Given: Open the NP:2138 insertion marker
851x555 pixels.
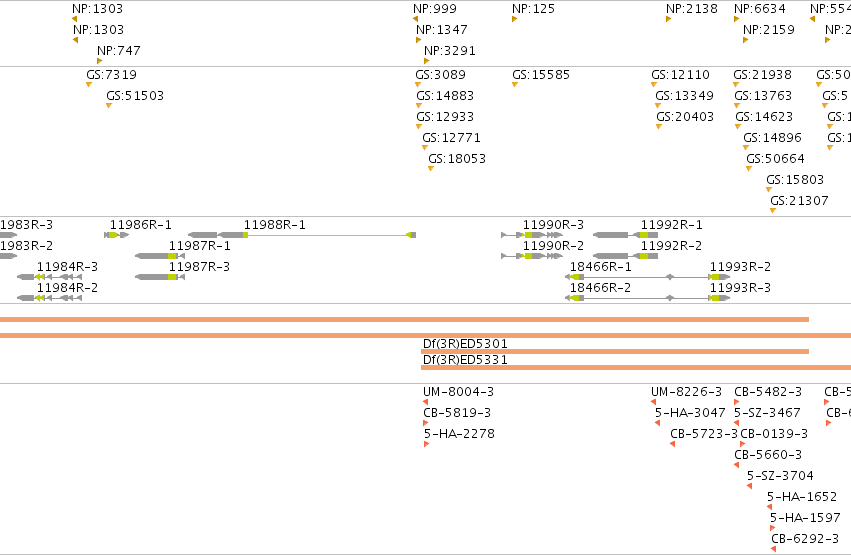Looking at the screenshot, I should (669, 20).
